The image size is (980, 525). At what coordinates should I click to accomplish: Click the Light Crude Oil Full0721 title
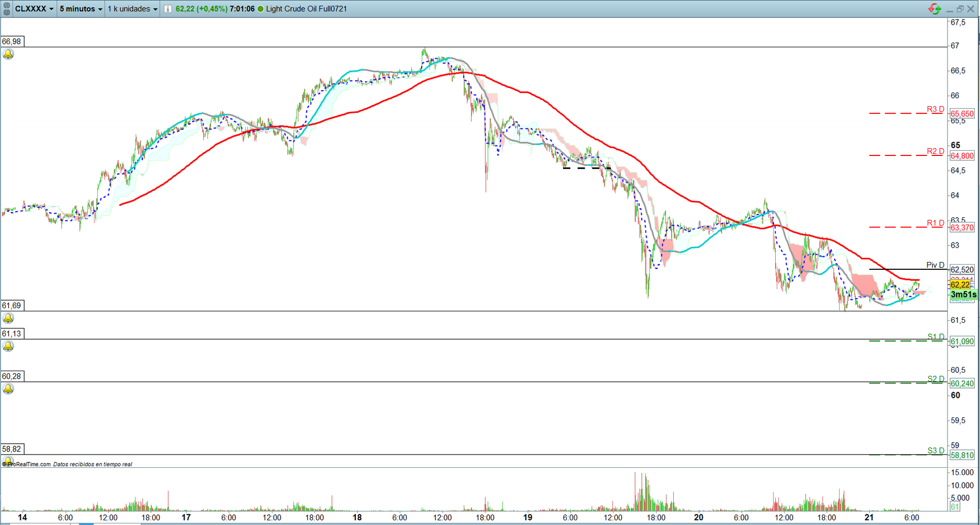307,9
